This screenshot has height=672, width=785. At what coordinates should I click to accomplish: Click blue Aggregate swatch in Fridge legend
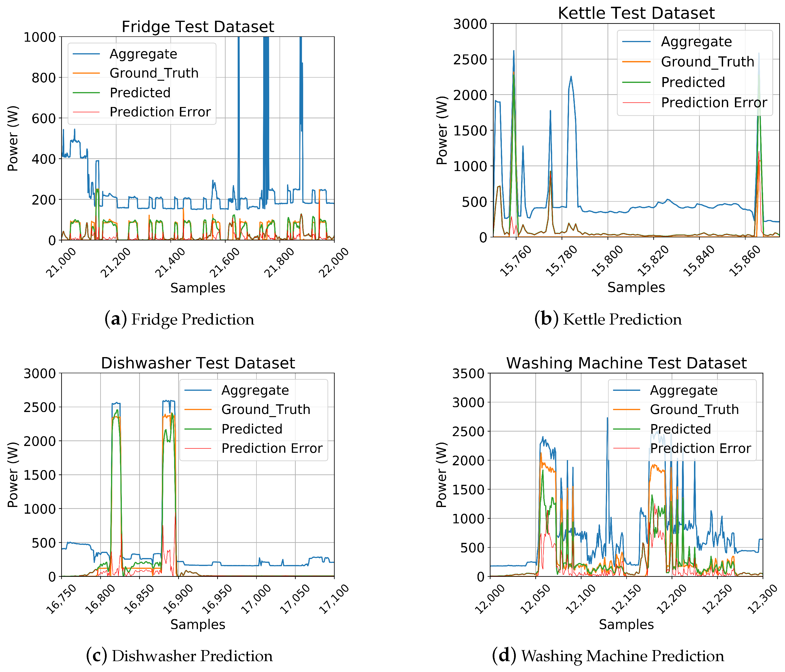[x=86, y=54]
